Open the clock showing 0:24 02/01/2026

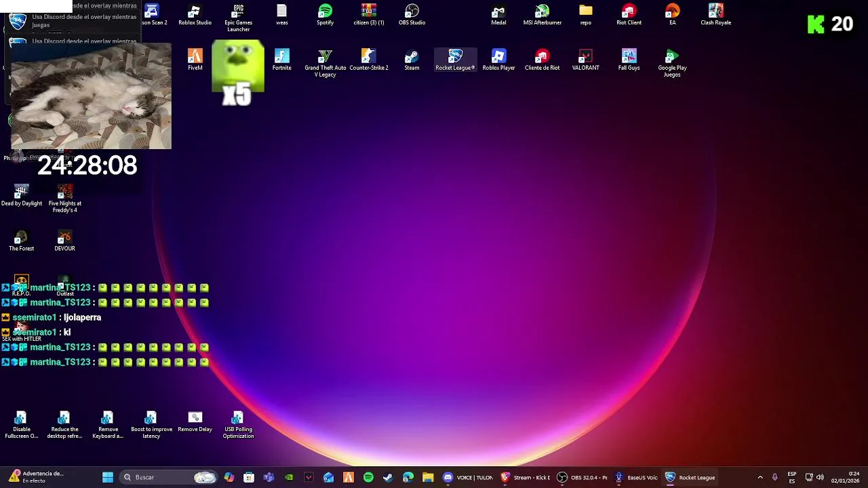845,477
